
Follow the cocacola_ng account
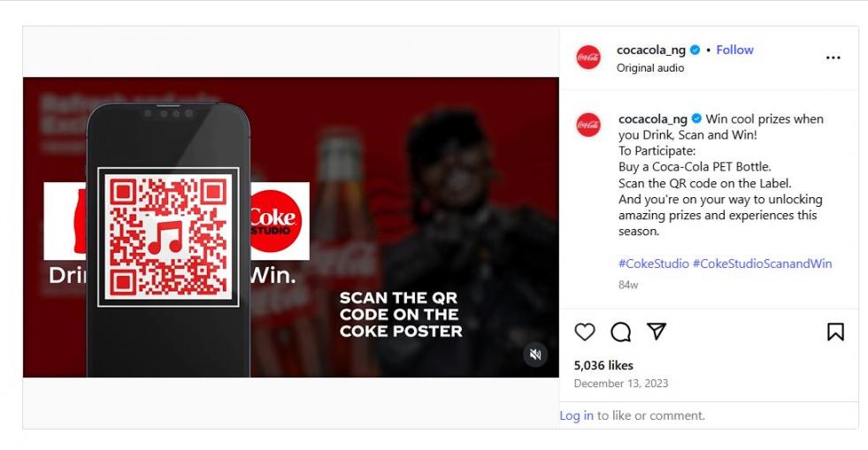[734, 50]
